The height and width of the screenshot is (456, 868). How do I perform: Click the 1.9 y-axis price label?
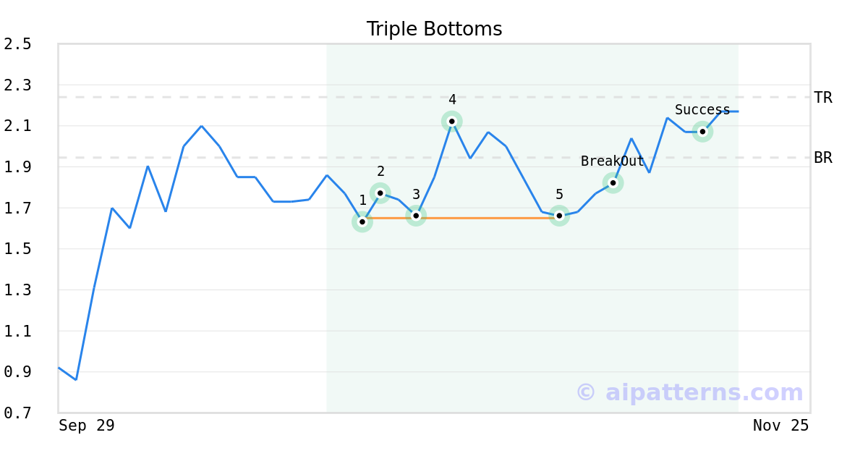point(17,167)
